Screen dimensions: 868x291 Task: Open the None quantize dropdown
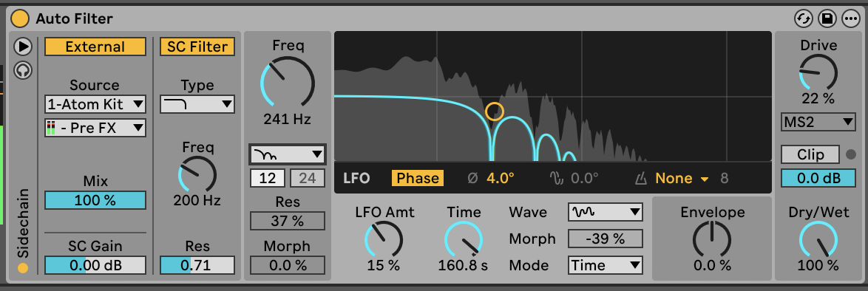(x=682, y=178)
